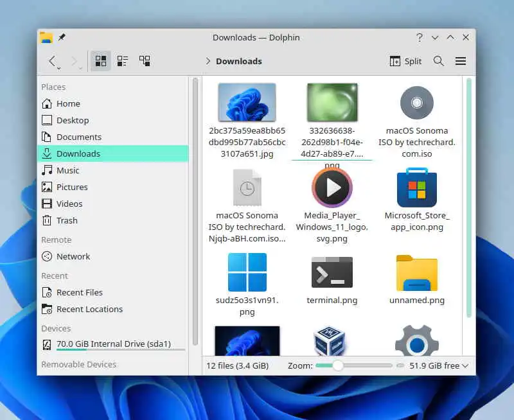Select green 332636638 png thumbnail
This screenshot has height=420, width=514.
click(x=332, y=102)
